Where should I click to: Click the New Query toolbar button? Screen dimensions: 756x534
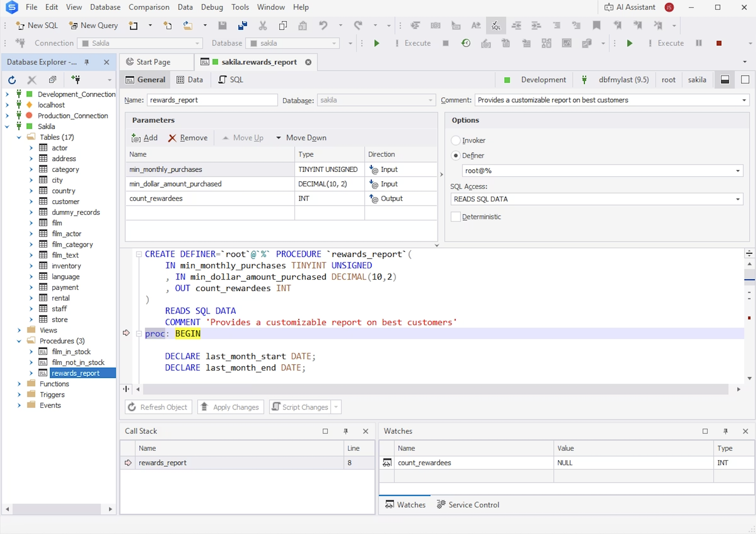(93, 25)
